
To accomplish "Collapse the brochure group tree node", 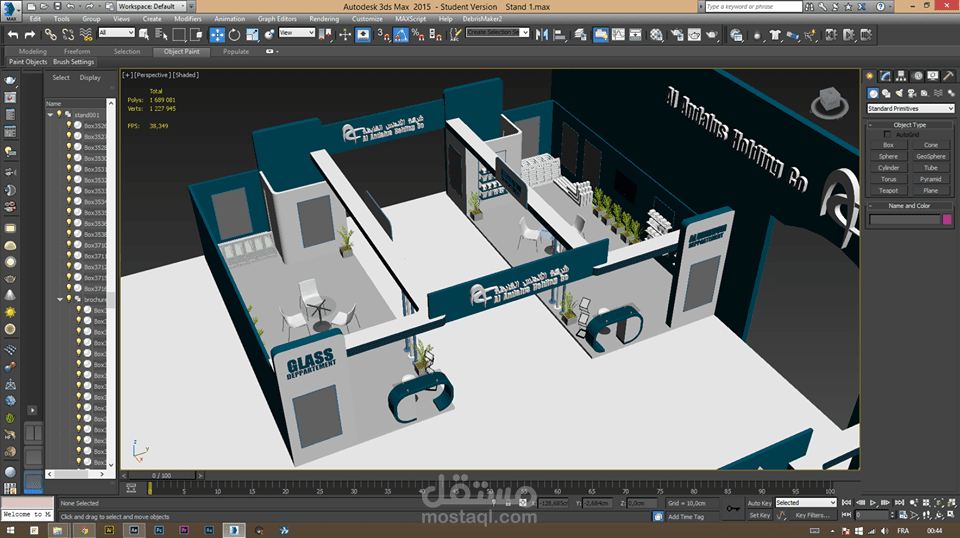I will click(59, 299).
